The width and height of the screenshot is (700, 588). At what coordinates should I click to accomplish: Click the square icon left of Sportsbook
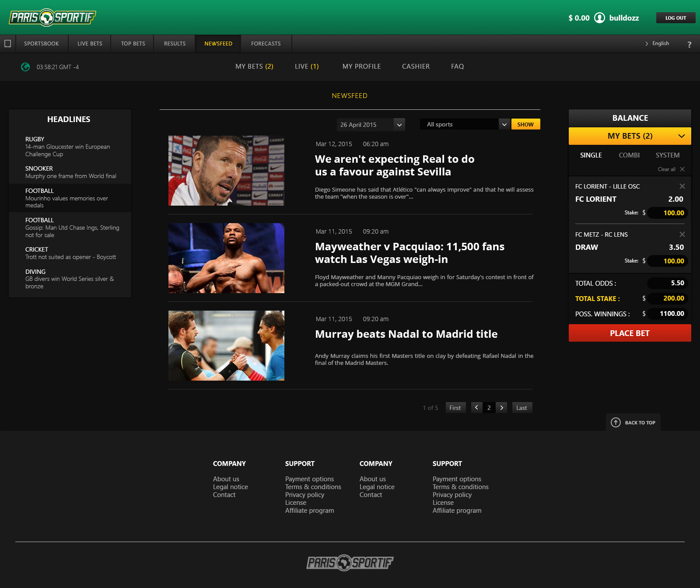click(x=7, y=43)
